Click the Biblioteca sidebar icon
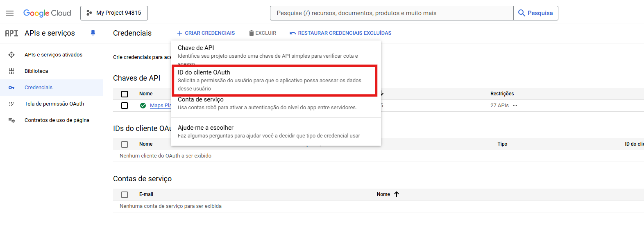The height and width of the screenshot is (232, 644). (x=11, y=71)
